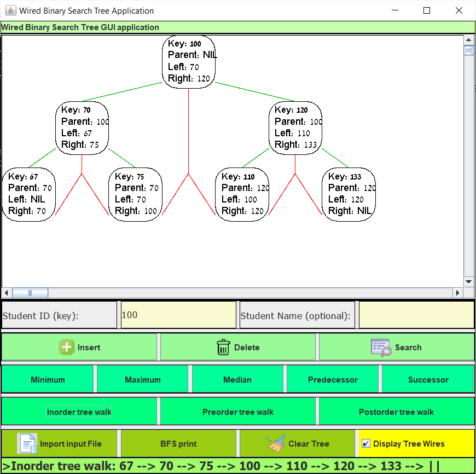Click the vertical scrollbar down arrow
This screenshot has width=476, height=474.
click(468, 281)
